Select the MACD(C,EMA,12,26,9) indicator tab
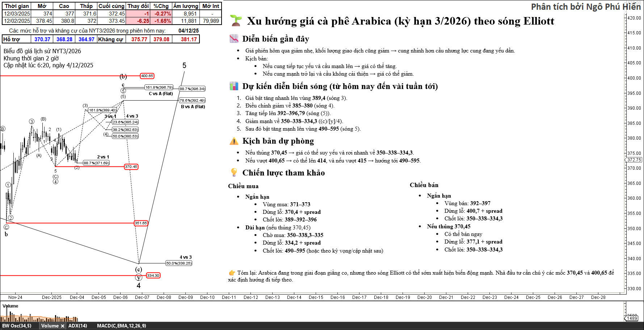The height and width of the screenshot is (330, 644). click(x=121, y=326)
